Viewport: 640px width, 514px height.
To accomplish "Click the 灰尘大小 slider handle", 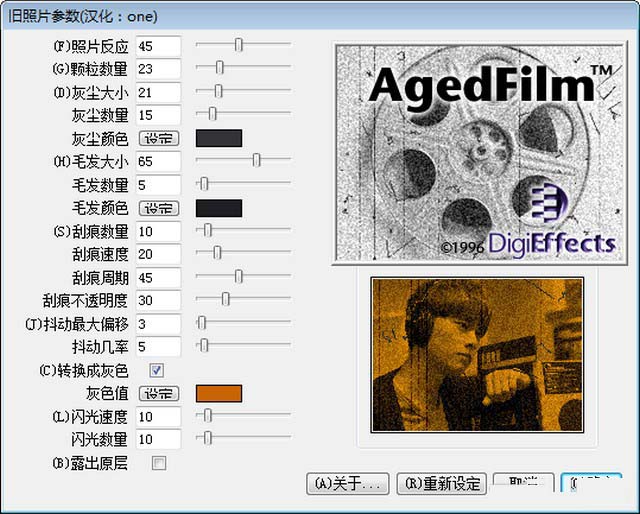I will 218,91.
